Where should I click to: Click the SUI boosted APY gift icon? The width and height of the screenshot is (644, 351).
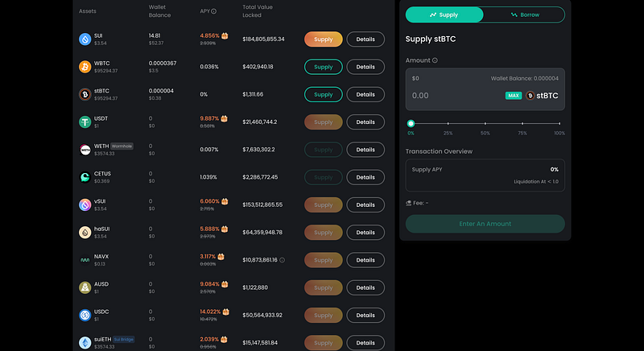click(x=225, y=35)
